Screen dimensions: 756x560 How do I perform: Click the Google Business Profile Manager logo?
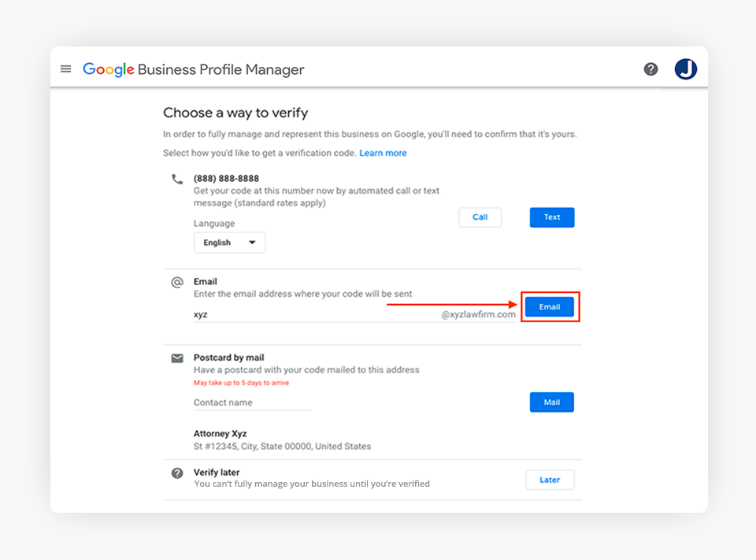click(x=194, y=69)
